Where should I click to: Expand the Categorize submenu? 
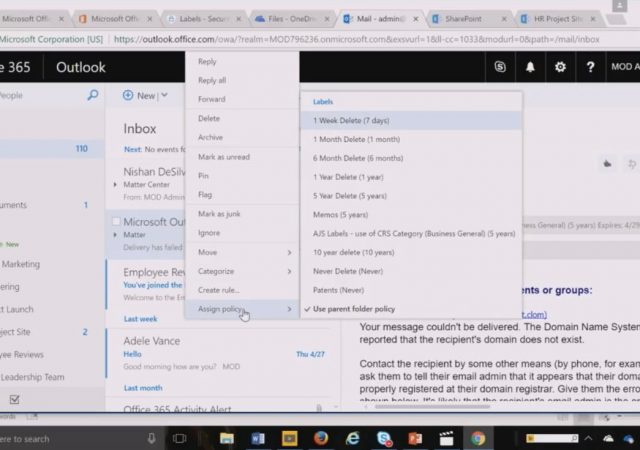pyautogui.click(x=242, y=271)
